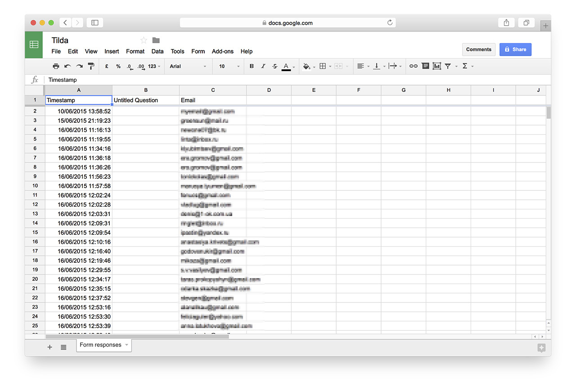576x392 pixels.
Task: Open the font family dropdown
Action: pyautogui.click(x=188, y=66)
